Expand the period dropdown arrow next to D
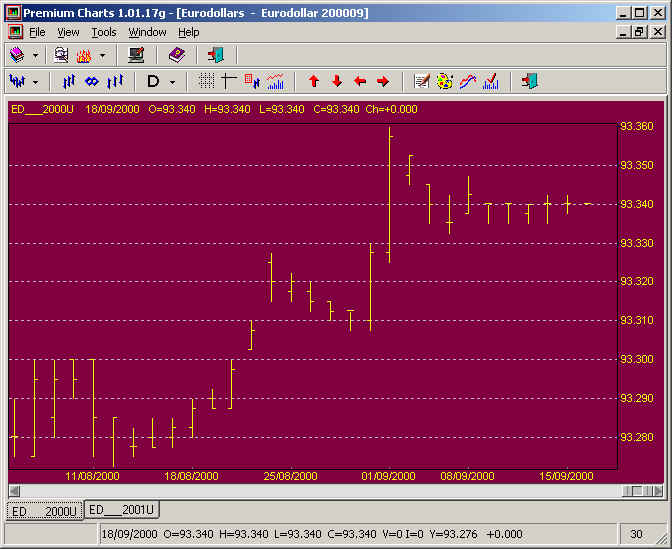Viewport: 672px width, 549px height. [172, 82]
